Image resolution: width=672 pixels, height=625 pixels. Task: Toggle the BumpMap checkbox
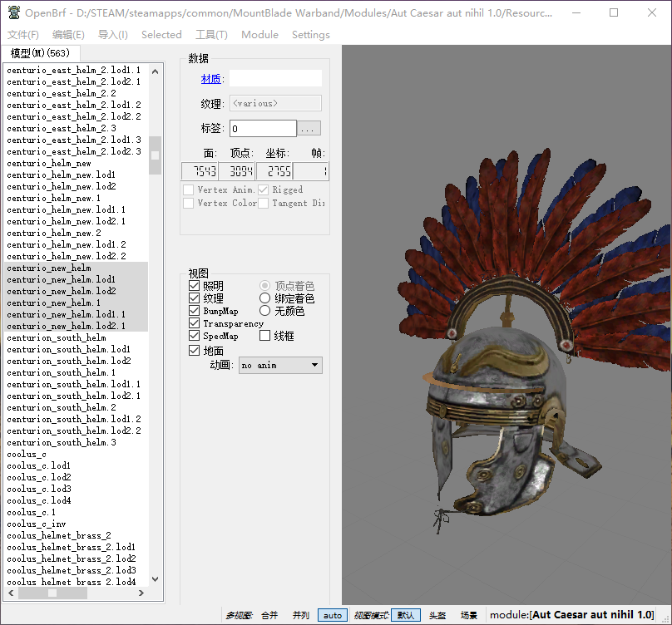click(194, 311)
